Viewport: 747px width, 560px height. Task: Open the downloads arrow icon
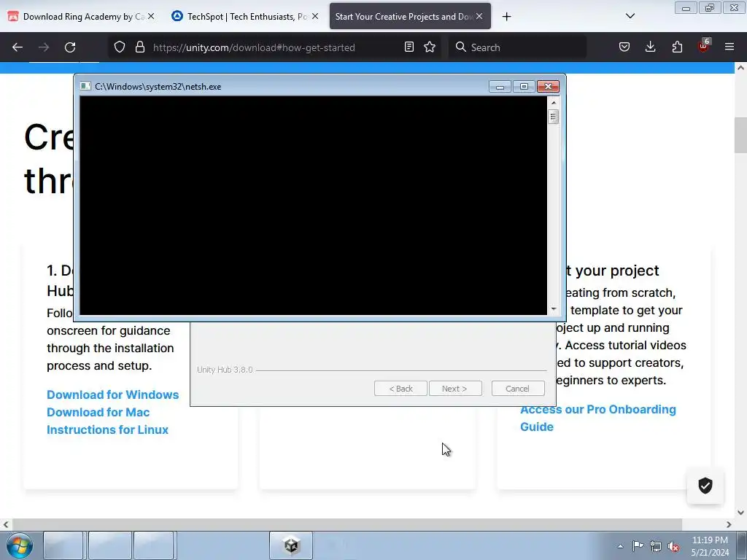coord(650,47)
